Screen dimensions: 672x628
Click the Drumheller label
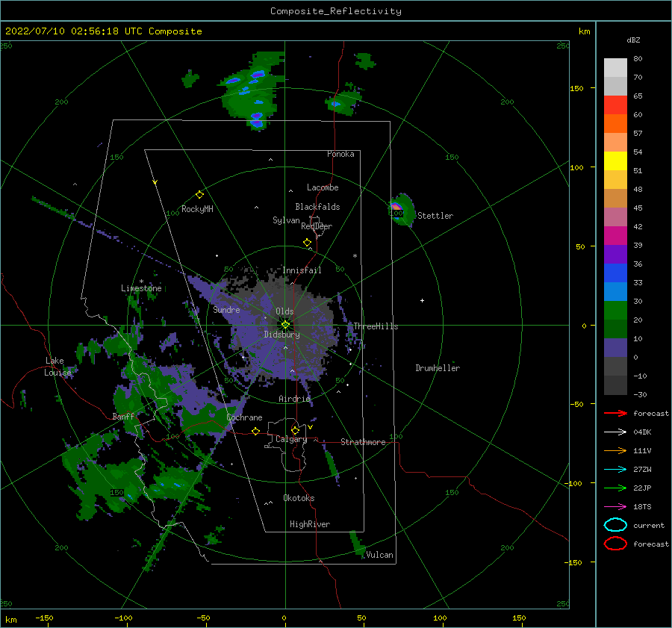coord(438,368)
